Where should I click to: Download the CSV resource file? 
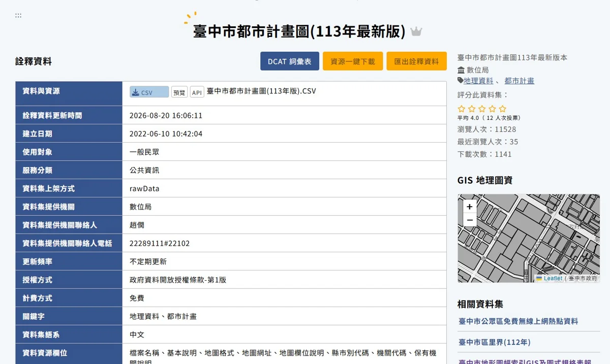coord(149,92)
